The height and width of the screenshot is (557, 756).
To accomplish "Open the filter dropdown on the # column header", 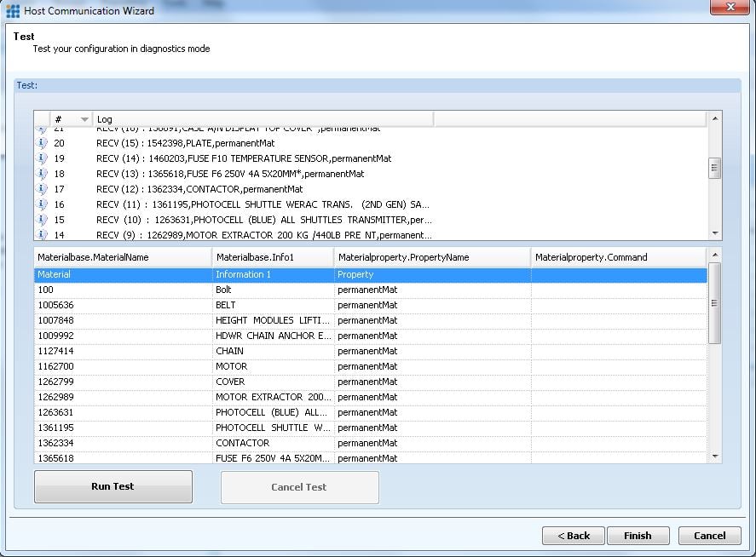I will pos(84,119).
